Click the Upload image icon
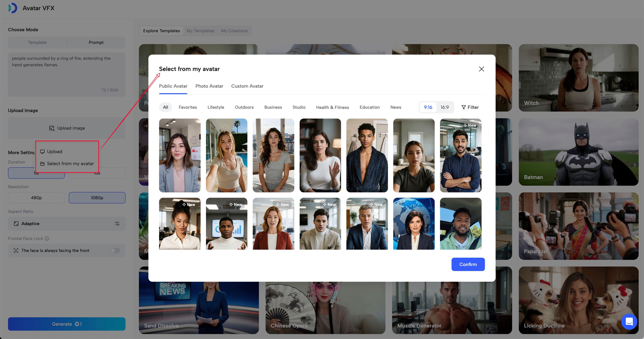644x339 pixels. [x=52, y=128]
